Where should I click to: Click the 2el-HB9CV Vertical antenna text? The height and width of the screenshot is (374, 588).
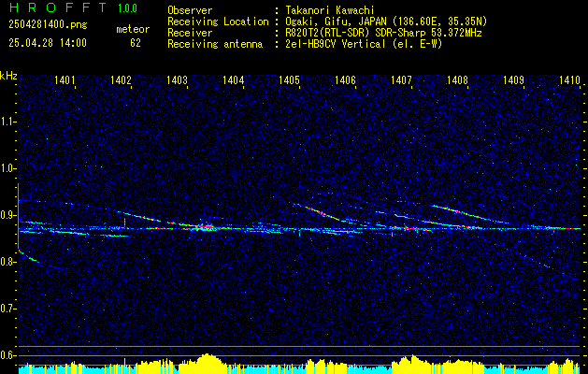pyautogui.click(x=364, y=44)
